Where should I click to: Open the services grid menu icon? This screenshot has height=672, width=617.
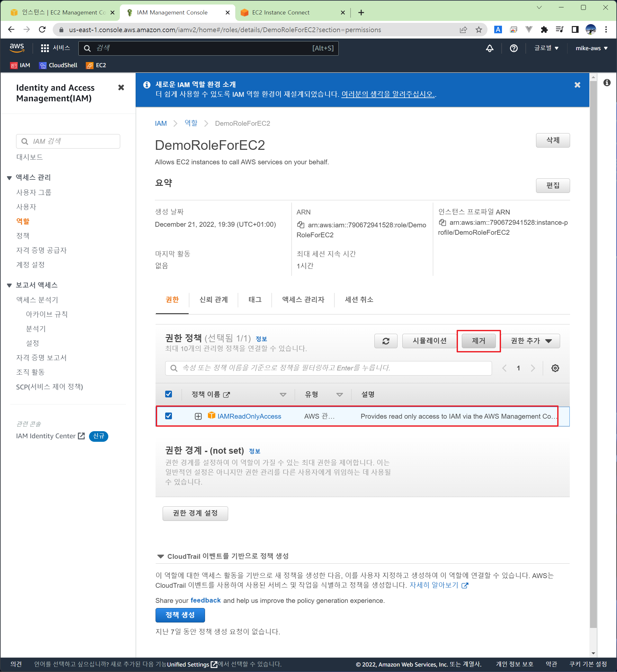[45, 48]
